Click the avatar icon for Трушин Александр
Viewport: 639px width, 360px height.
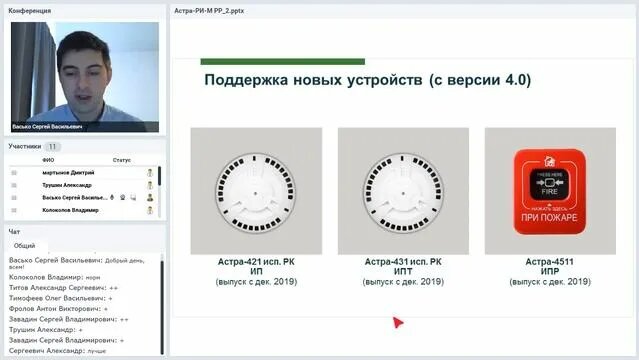150,185
